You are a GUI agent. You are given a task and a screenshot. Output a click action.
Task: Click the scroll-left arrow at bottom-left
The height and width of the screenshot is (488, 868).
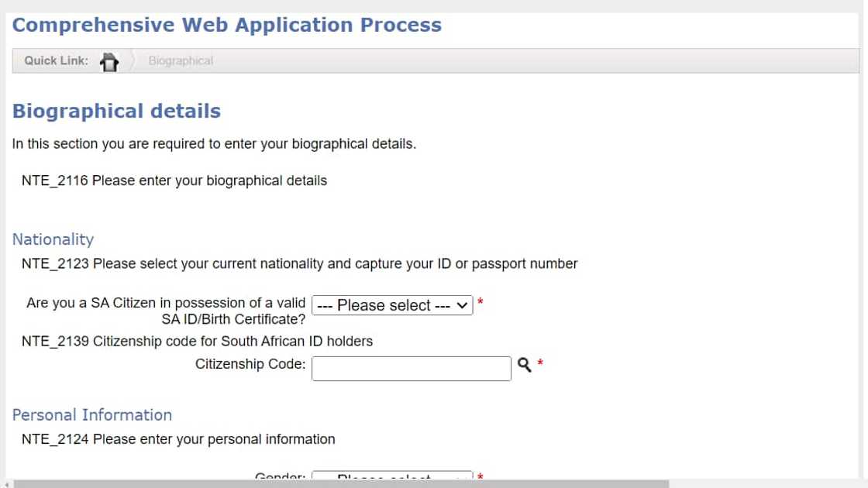(x=6, y=484)
